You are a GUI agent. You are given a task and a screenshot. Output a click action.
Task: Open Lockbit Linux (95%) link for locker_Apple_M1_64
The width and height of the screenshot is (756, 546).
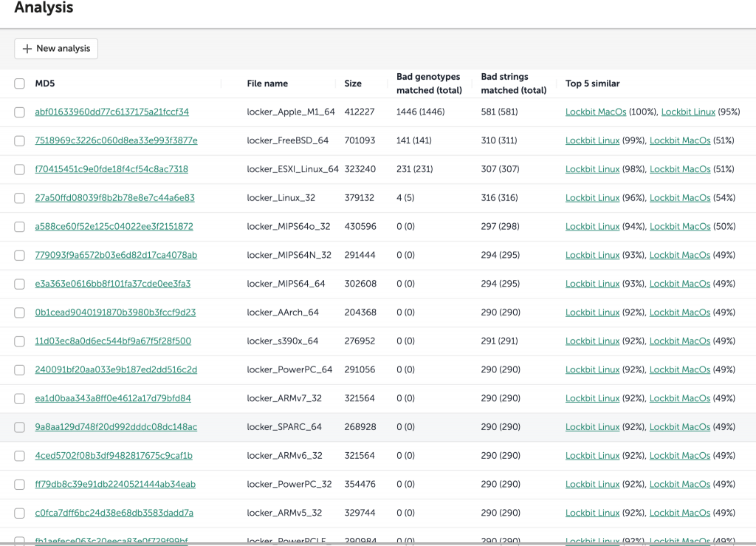(689, 112)
